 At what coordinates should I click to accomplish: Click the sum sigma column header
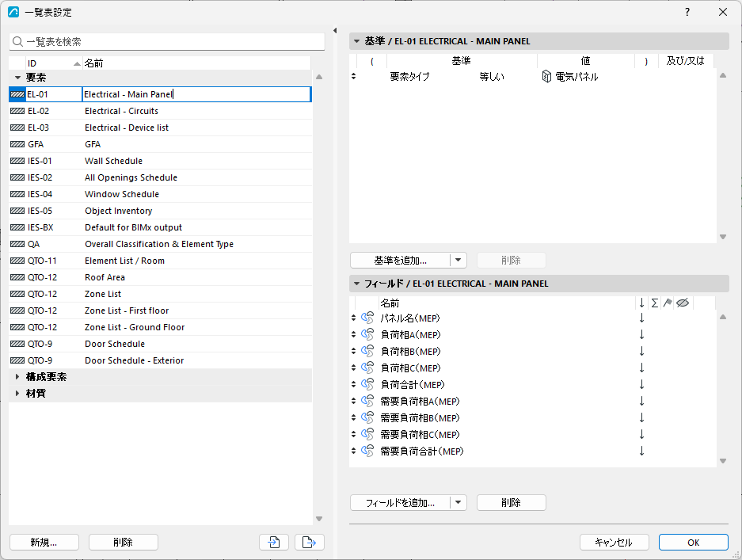click(655, 303)
